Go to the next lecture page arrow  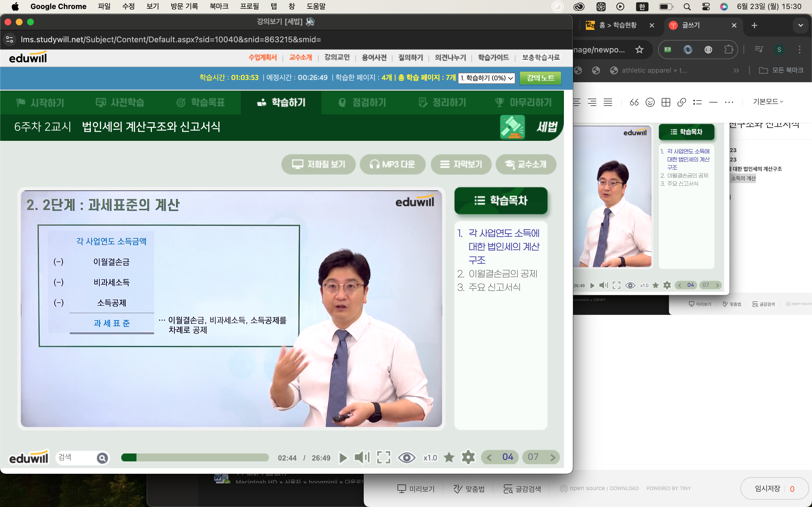[x=553, y=458]
